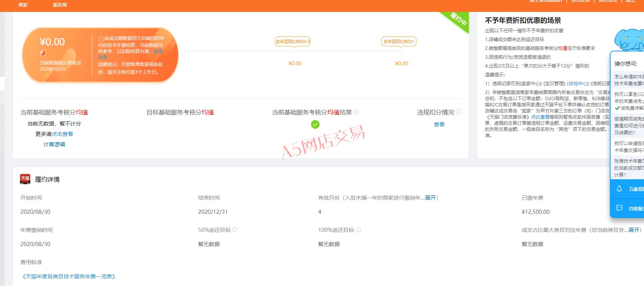
Task: Open the 计算逻辑 link
Action: pos(54,144)
